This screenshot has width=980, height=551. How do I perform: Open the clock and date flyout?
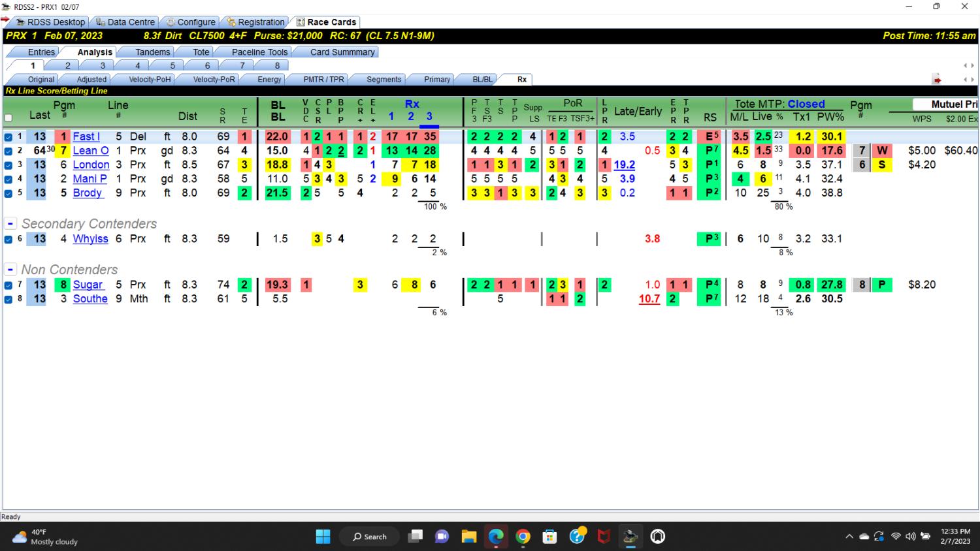tap(955, 537)
